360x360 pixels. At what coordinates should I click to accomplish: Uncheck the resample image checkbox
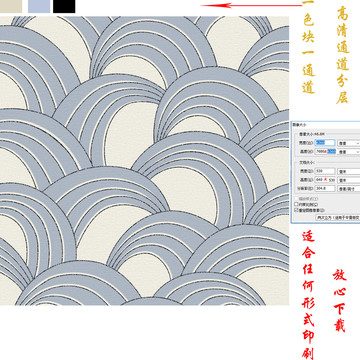(x=296, y=210)
